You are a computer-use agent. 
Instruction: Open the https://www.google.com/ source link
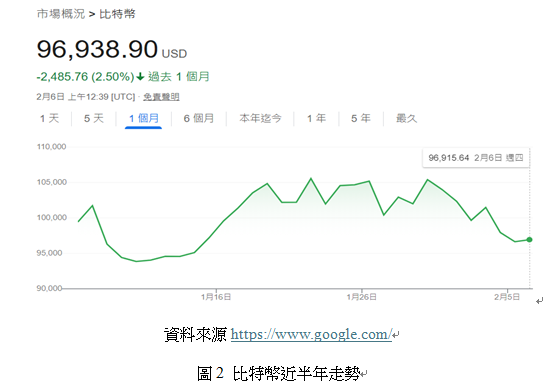(x=311, y=334)
